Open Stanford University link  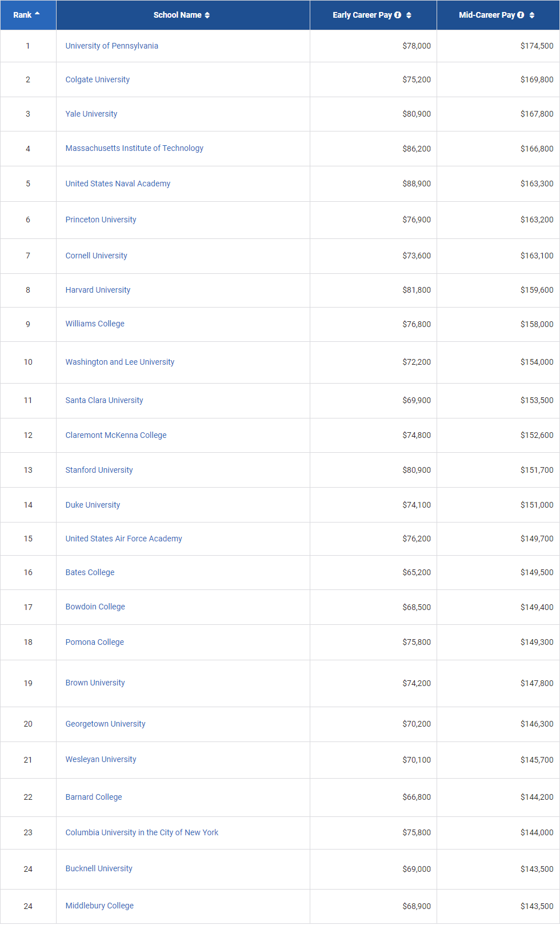[99, 470]
